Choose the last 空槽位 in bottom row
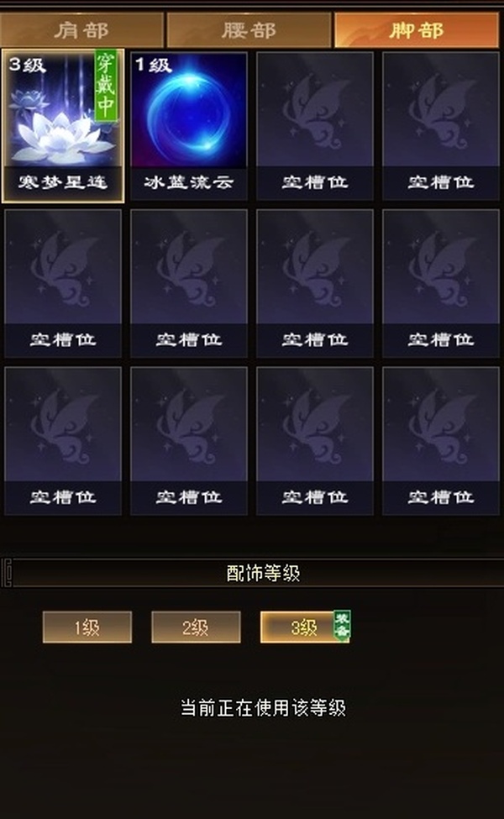The height and width of the screenshot is (819, 504). pos(441,441)
